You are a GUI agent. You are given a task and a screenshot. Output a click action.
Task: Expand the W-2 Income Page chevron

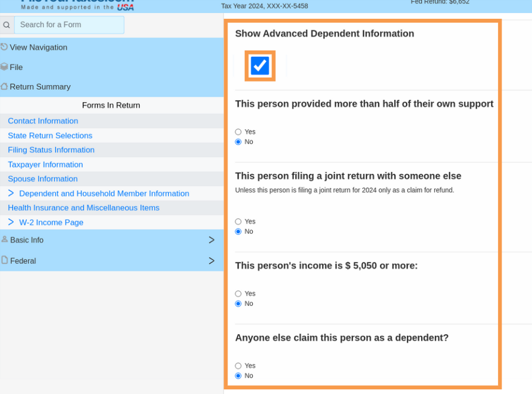tap(11, 222)
